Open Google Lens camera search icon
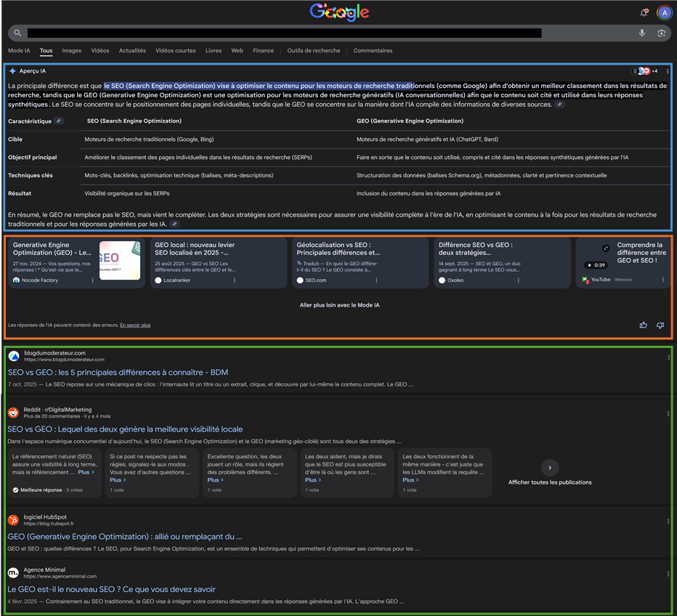The image size is (677, 616). [x=661, y=33]
